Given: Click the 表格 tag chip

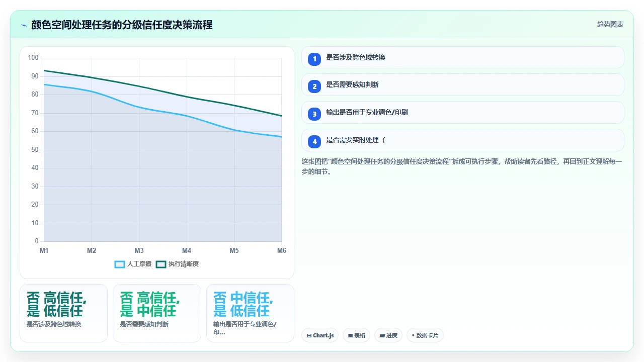Looking at the screenshot, I should [x=357, y=335].
